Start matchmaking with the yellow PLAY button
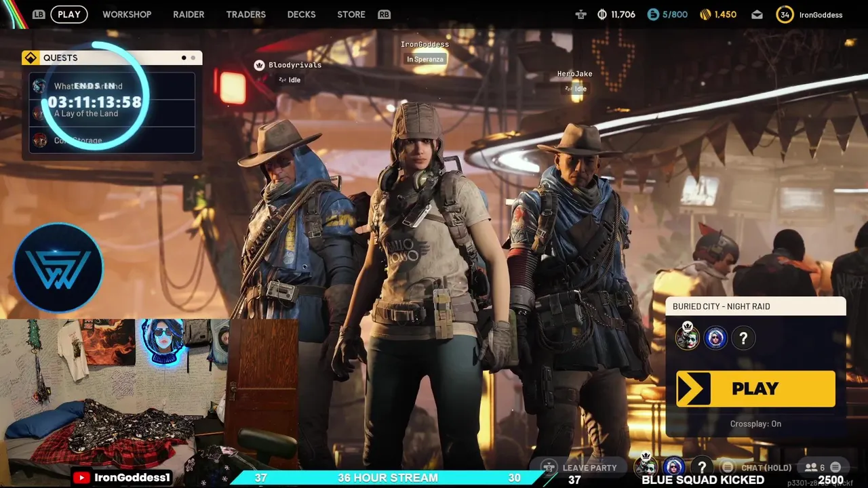This screenshot has height=488, width=868. coord(755,388)
